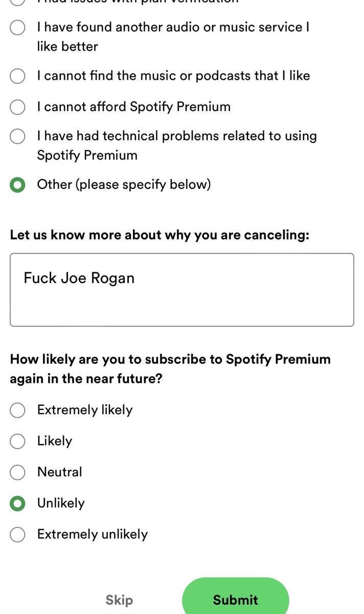Skip the survey
Screen dimensions: 364x614
(119, 600)
